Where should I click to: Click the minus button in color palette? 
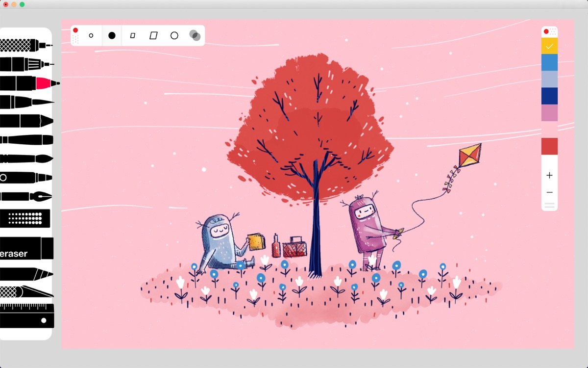tap(549, 192)
